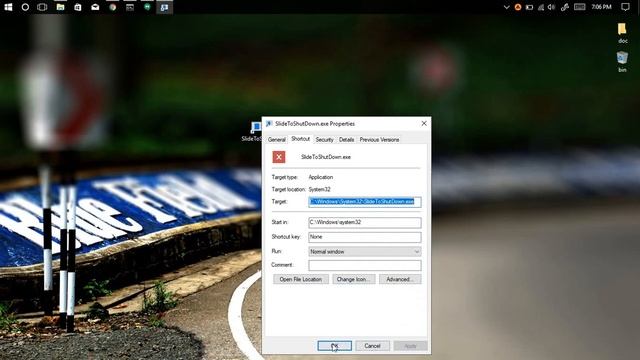Viewport: 640px width, 360px height.
Task: Confirm with the OK button
Action: click(334, 346)
